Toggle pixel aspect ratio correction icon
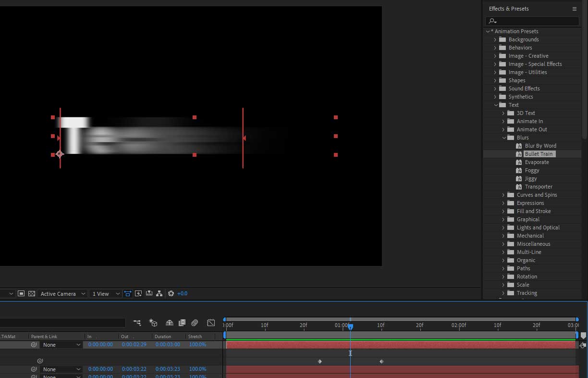Viewport: 588px width, 378px height. point(128,293)
